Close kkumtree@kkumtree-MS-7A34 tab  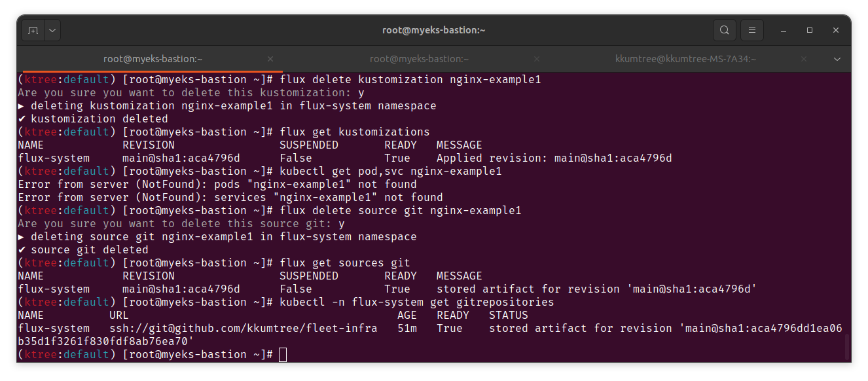pyautogui.click(x=803, y=59)
